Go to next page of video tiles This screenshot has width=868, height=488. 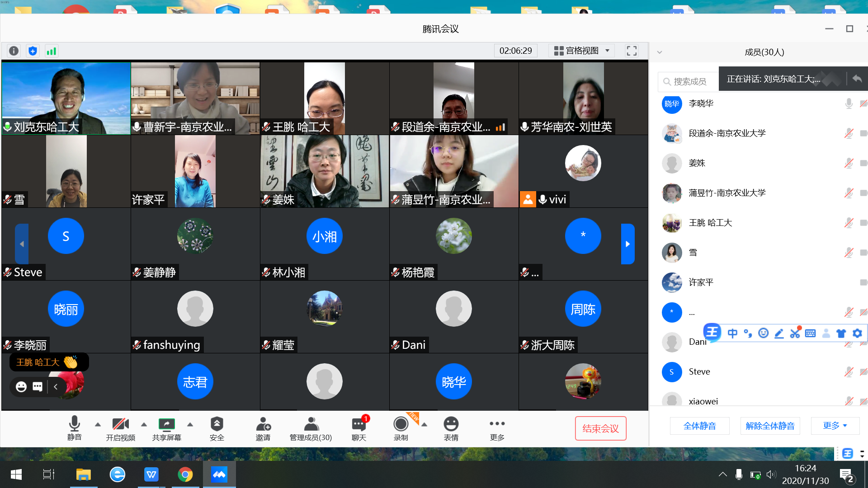click(627, 244)
